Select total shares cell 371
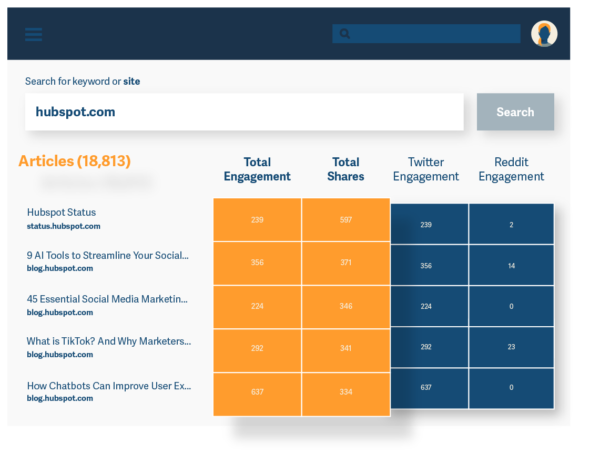This screenshot has width=600, height=463. coord(346,263)
